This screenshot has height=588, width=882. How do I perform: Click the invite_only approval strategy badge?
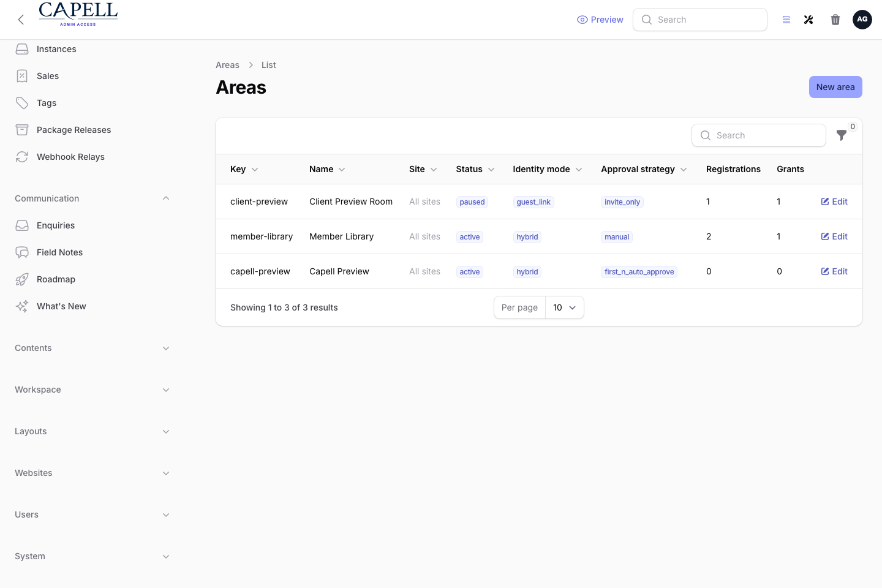pos(622,202)
